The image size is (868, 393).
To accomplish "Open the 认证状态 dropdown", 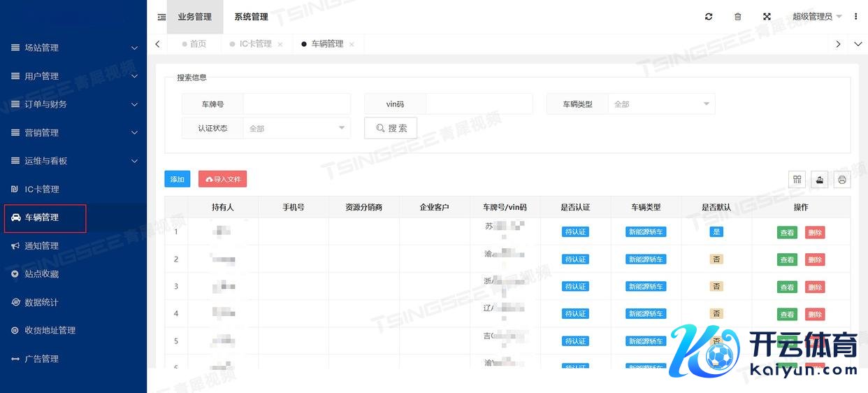I will [297, 129].
